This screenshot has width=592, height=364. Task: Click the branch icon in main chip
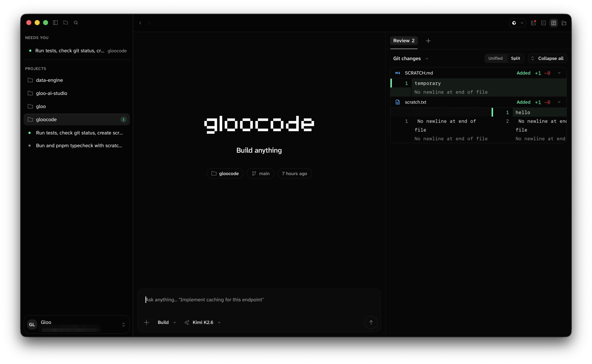pyautogui.click(x=254, y=173)
